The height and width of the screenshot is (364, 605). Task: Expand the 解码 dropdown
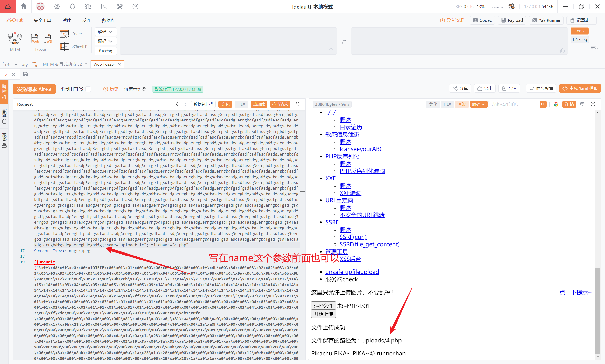[x=105, y=32]
